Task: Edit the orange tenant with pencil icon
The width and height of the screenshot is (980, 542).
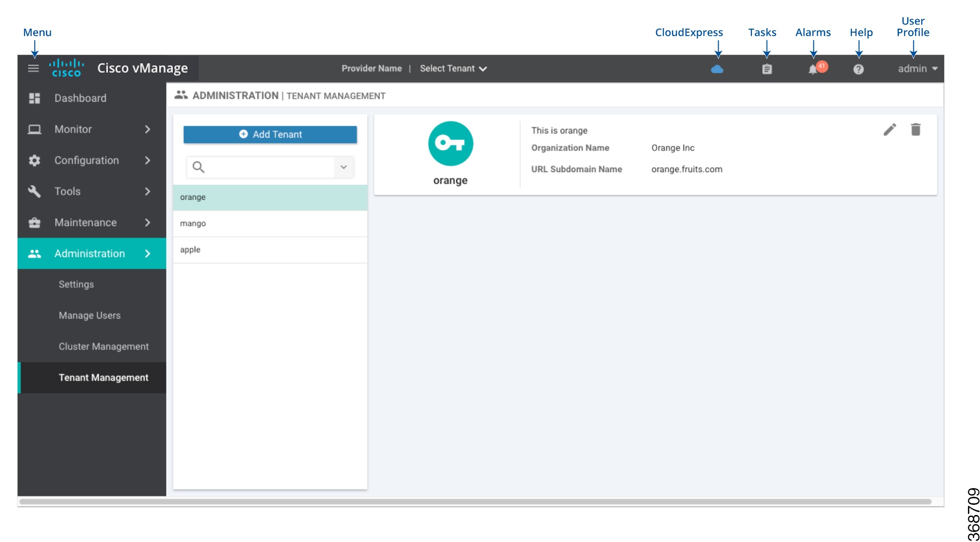Action: [x=890, y=130]
